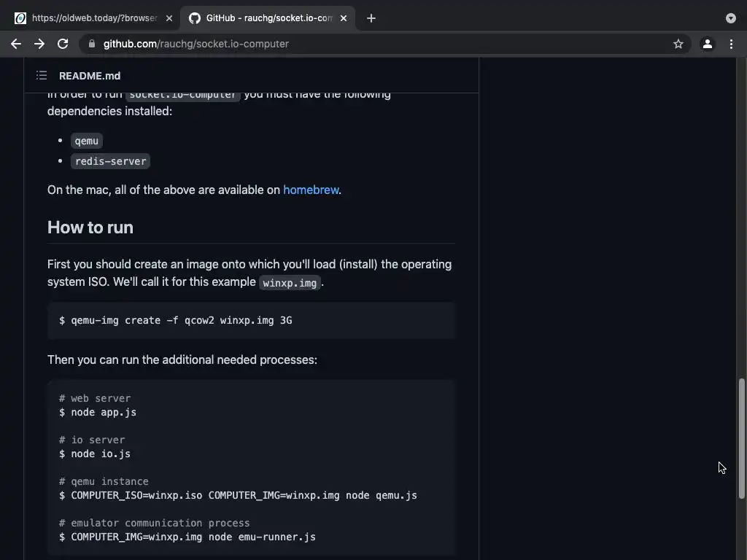Viewport: 747px width, 560px height.
Task: Close the oldweb.today tab
Action: 169,18
